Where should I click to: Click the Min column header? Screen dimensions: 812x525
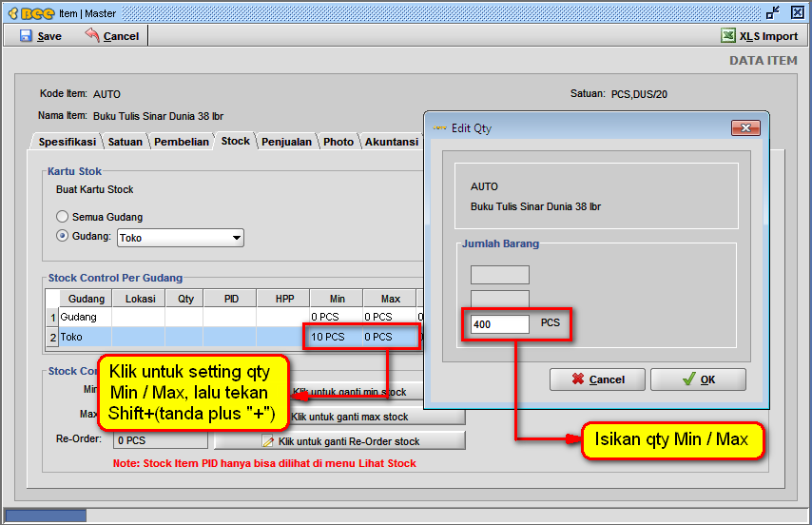click(337, 299)
